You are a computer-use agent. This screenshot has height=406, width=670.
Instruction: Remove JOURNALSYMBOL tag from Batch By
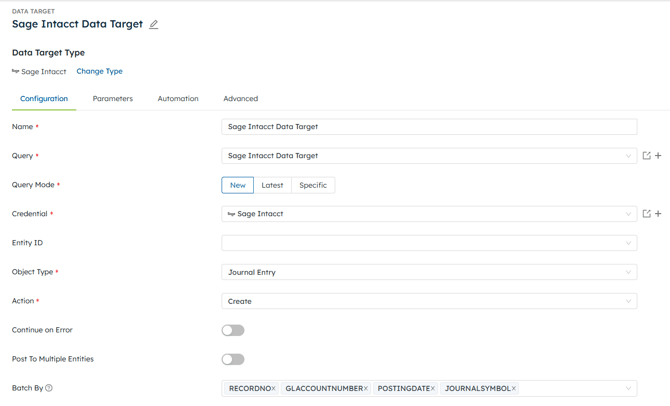click(x=514, y=388)
